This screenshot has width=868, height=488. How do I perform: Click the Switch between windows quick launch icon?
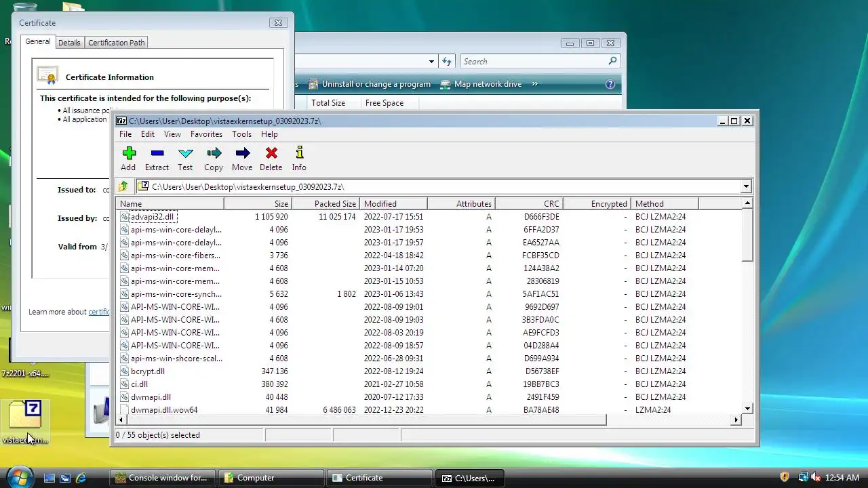coord(65,478)
